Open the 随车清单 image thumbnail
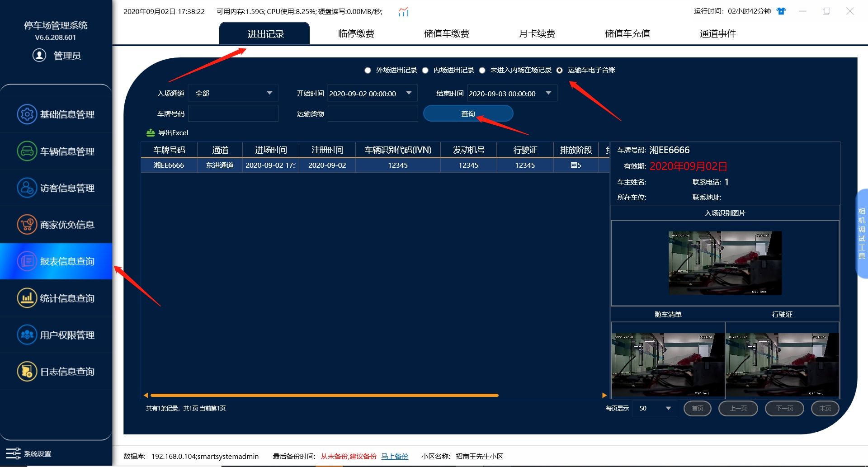The image size is (868, 467). click(x=668, y=365)
